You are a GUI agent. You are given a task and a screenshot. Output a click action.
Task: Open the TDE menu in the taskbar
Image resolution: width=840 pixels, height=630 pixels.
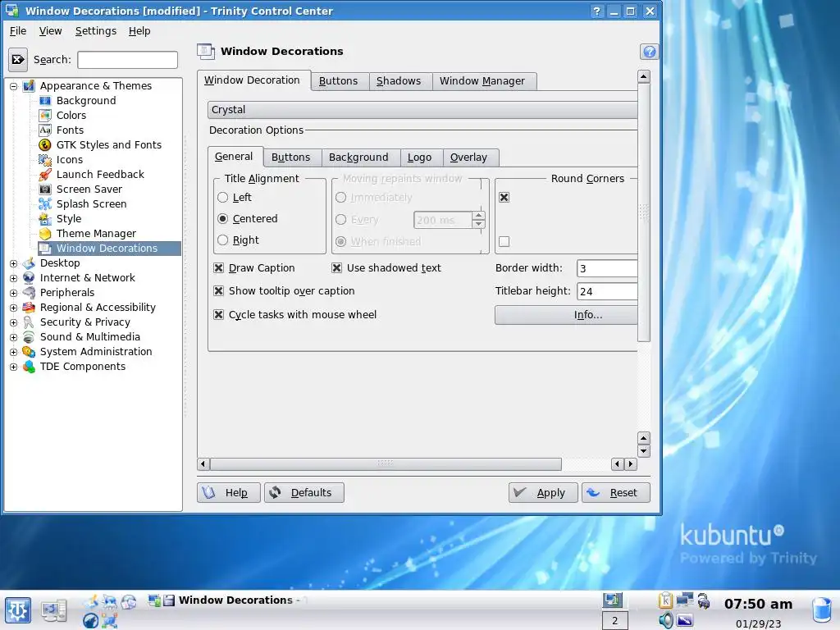18,610
